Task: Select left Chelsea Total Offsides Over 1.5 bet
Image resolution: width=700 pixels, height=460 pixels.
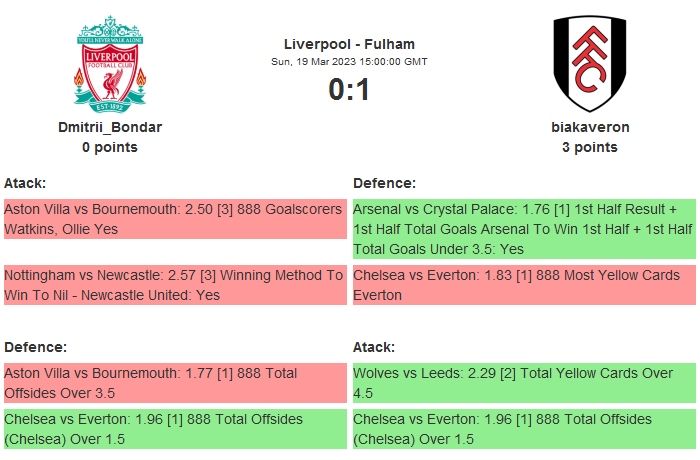Action: (174, 428)
